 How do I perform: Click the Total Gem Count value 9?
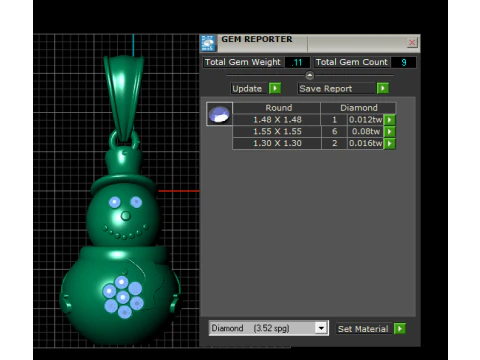[404, 62]
